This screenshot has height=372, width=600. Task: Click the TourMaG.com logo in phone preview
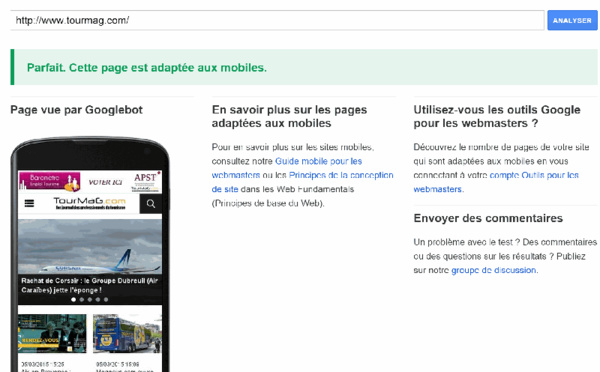coord(90,203)
